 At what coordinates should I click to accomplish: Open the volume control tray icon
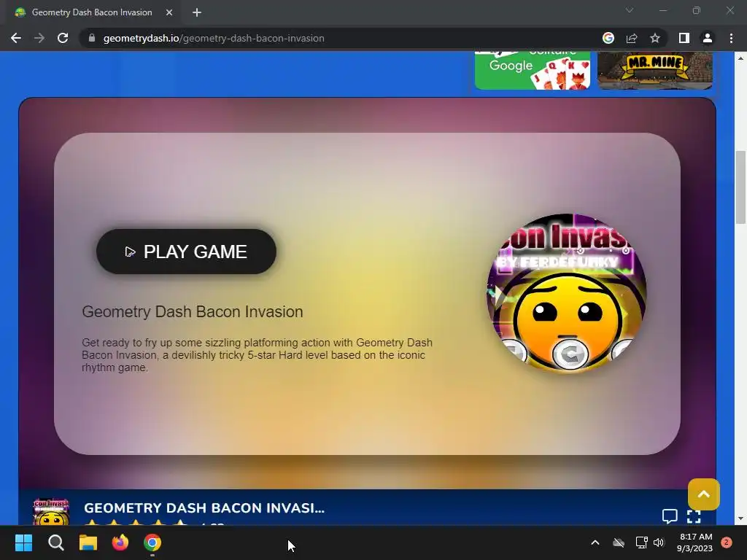[659, 542]
